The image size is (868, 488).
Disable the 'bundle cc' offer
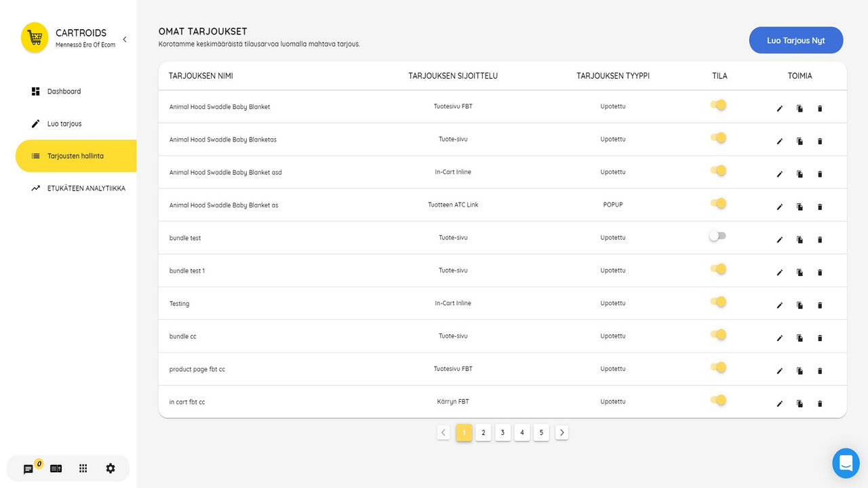click(718, 335)
